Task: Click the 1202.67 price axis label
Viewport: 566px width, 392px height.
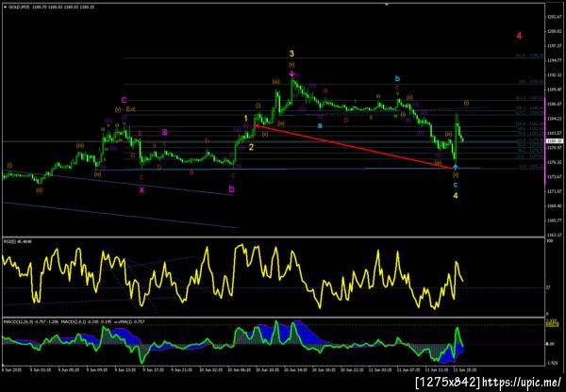Action: (x=553, y=17)
